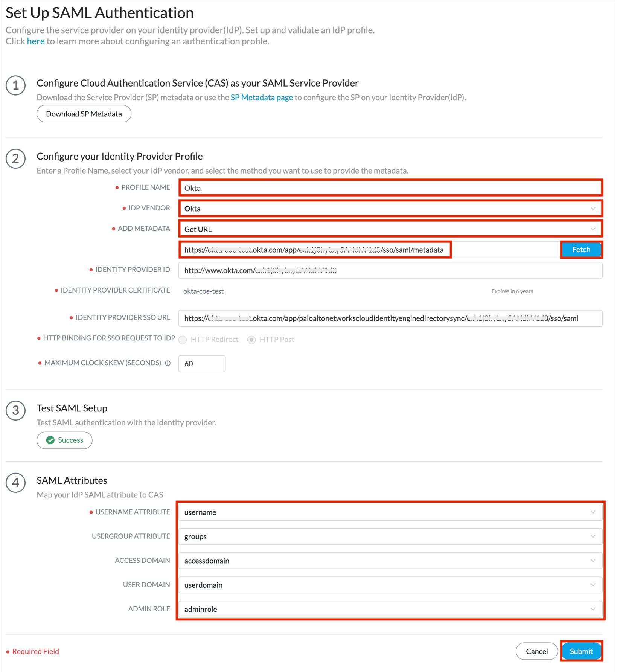Expand the Usergroup Attribute dropdown
Image resolution: width=617 pixels, height=672 pixels.
(x=390, y=536)
